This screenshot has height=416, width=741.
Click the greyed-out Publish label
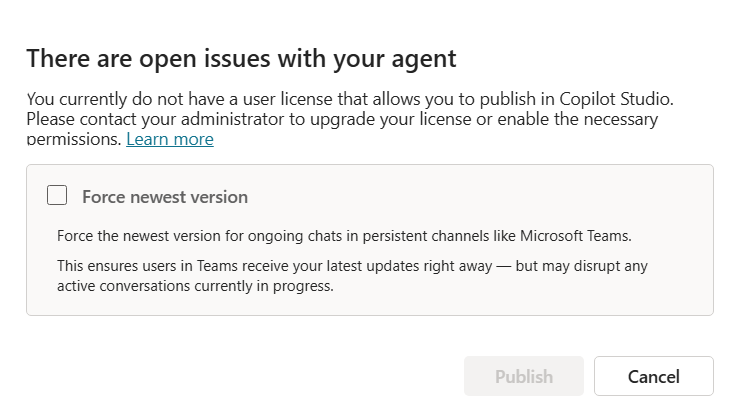click(x=524, y=377)
